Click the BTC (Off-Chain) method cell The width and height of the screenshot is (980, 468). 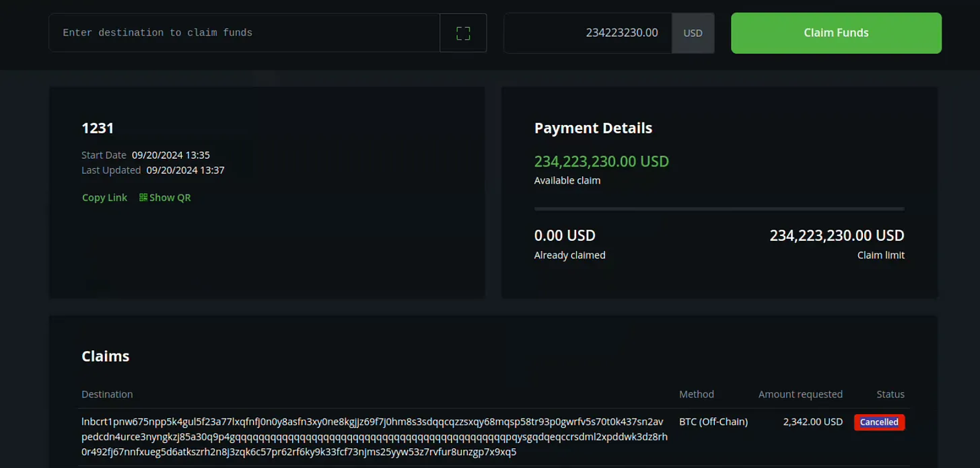(713, 422)
